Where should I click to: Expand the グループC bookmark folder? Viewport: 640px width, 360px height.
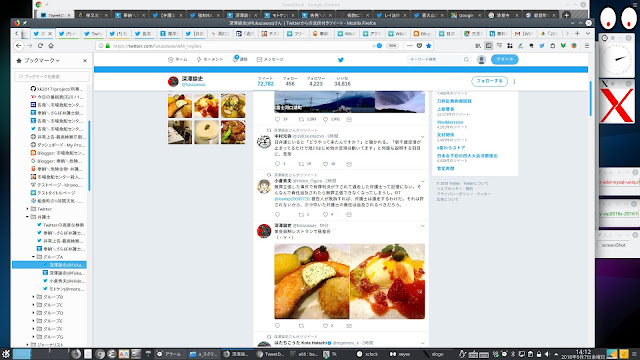click(33, 305)
